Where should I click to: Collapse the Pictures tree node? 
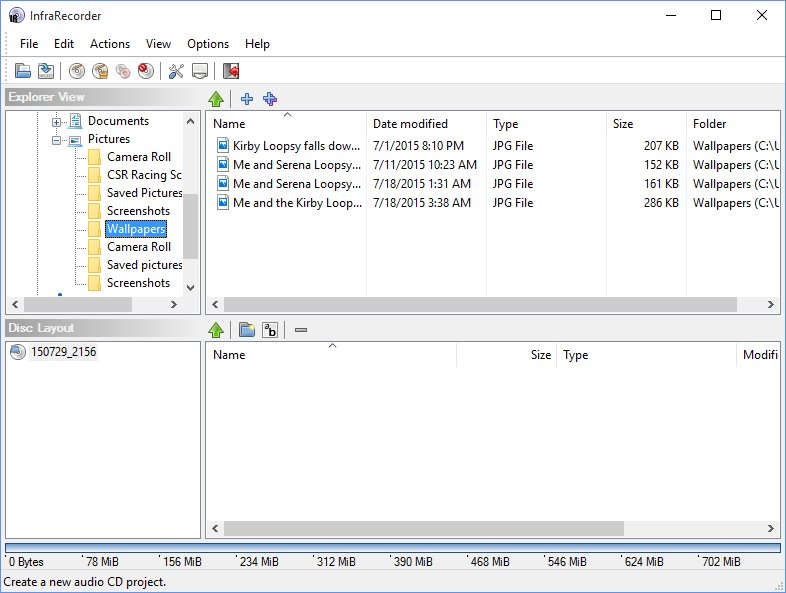pyautogui.click(x=56, y=140)
